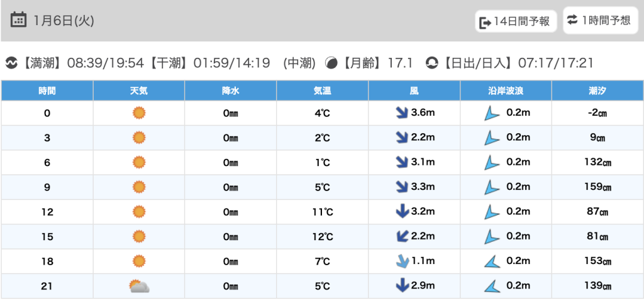Select the 潮汐 column header
Screen dimensions: 644x301
(597, 90)
